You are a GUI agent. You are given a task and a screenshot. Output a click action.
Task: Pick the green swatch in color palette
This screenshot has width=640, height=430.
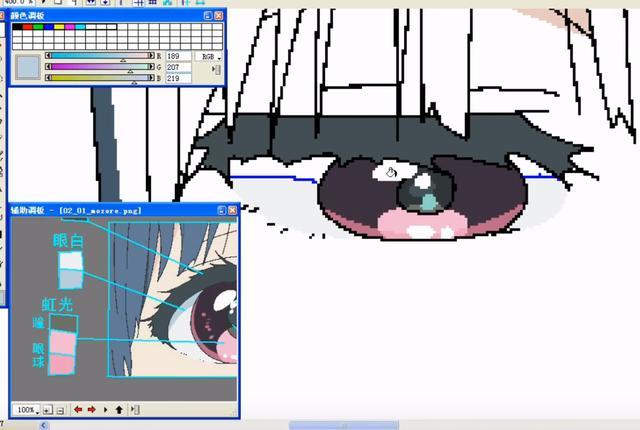coord(38,27)
